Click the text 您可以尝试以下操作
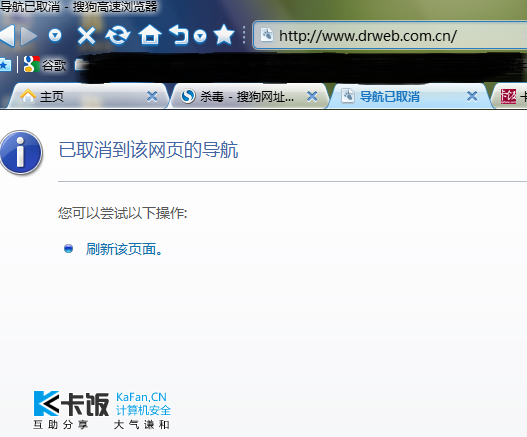The width and height of the screenshot is (527, 437). (x=122, y=213)
